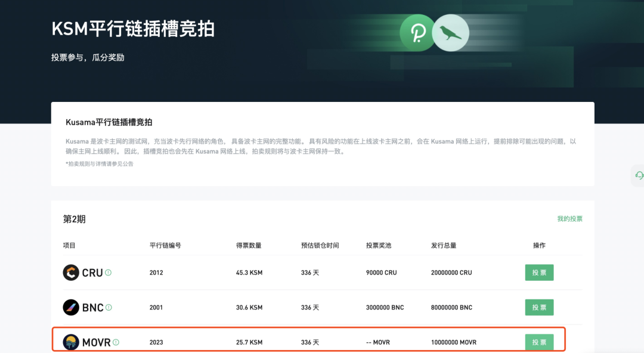The image size is (644, 353).
Task: Click parachain number 2023
Action: [x=156, y=342]
